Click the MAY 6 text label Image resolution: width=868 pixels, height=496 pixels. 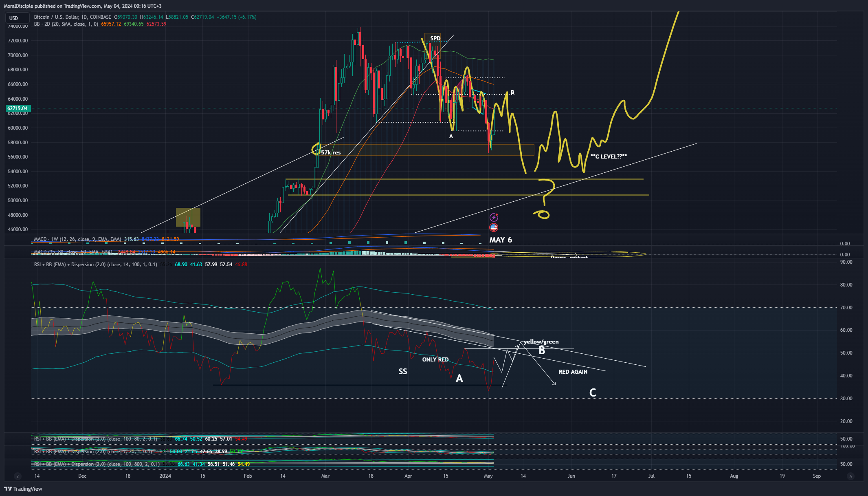501,240
